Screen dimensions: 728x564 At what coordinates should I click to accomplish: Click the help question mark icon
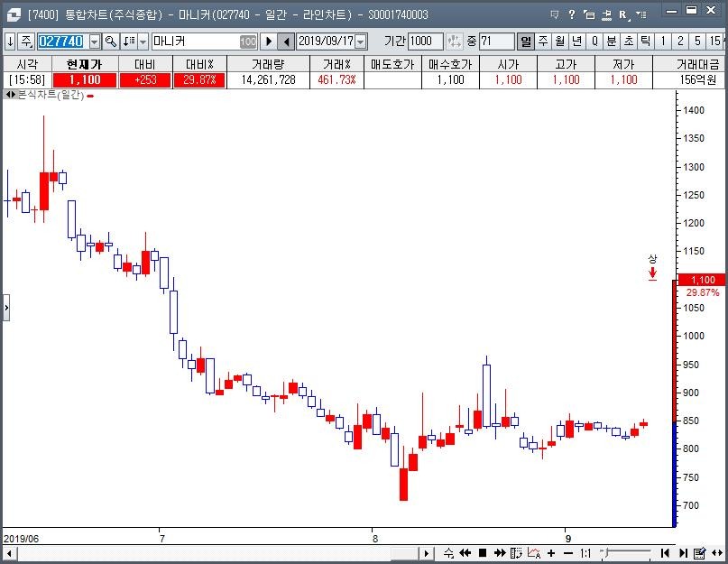click(x=572, y=14)
